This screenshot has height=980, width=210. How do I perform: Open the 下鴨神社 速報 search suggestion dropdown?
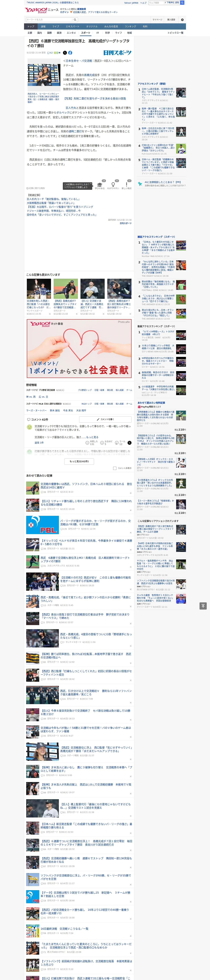[172, 3]
